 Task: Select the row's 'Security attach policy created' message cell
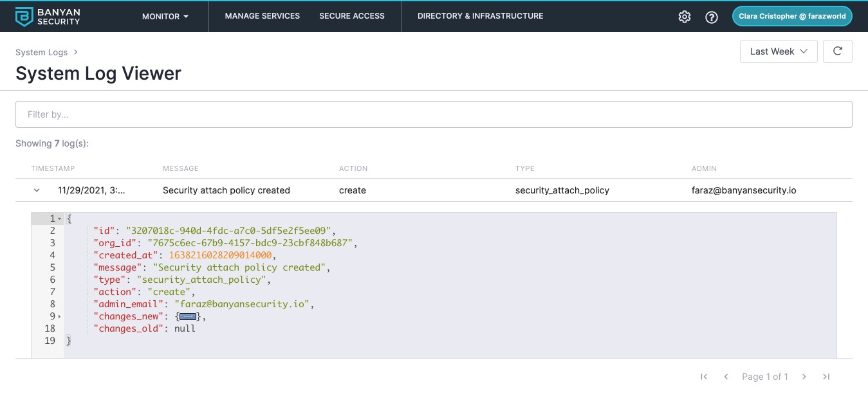tap(226, 190)
